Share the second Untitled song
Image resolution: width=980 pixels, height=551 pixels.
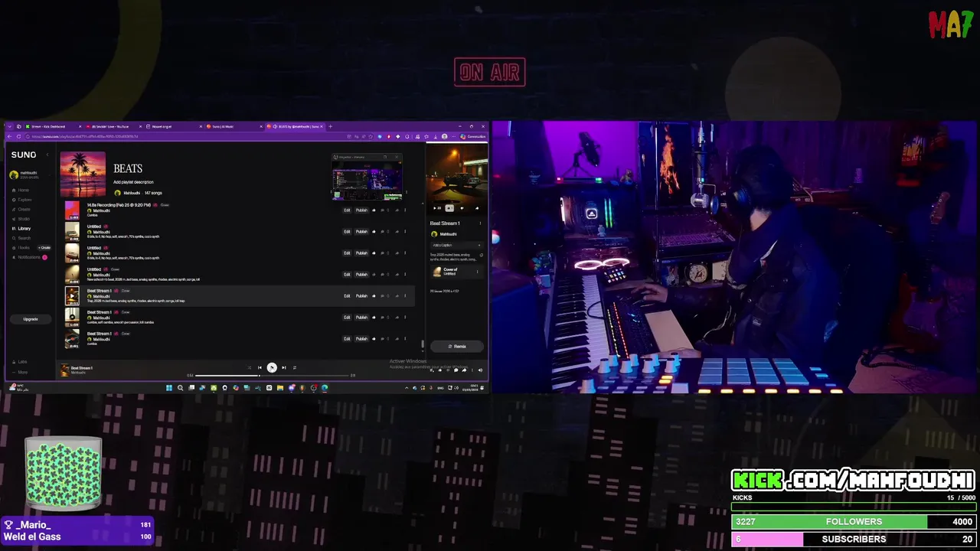tap(397, 253)
